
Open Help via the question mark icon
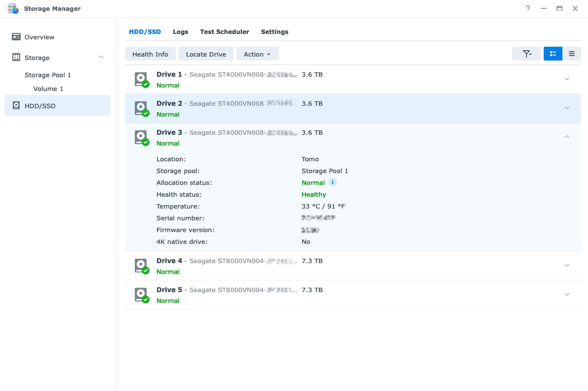coord(527,8)
